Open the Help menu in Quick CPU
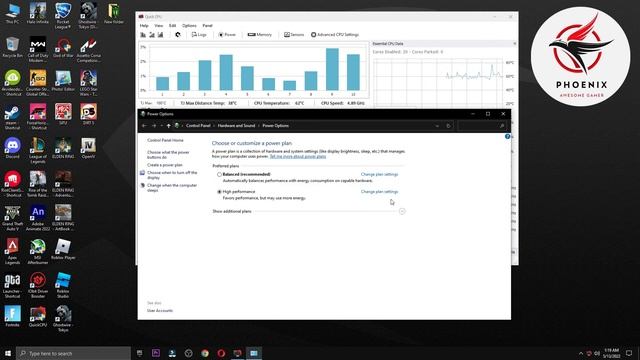Viewport: 640px width, 360px height. (x=144, y=25)
